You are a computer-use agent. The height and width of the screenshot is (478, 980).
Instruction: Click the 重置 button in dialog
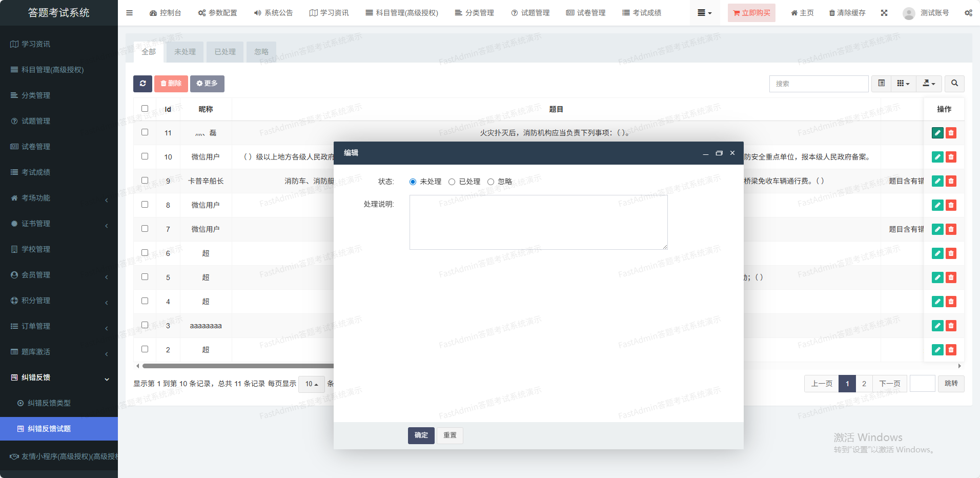pos(450,435)
